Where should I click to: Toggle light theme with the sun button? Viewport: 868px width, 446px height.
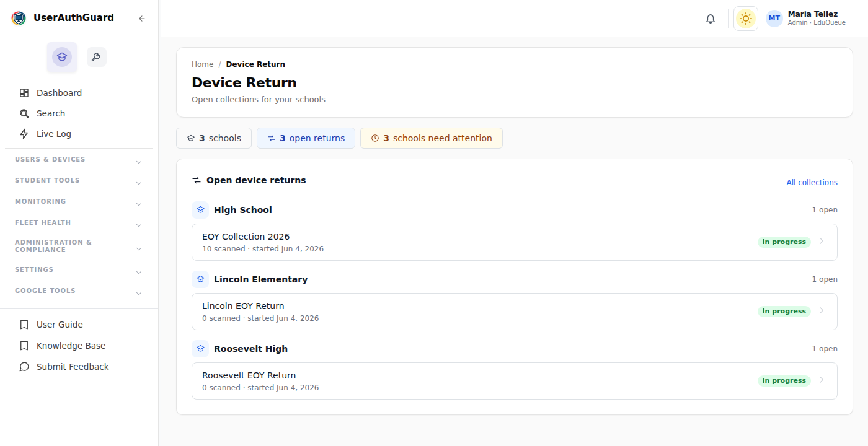[746, 19]
